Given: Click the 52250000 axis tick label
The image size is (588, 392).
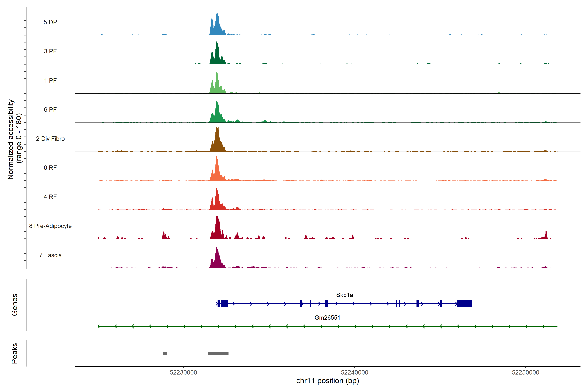Looking at the screenshot, I should [x=525, y=373].
